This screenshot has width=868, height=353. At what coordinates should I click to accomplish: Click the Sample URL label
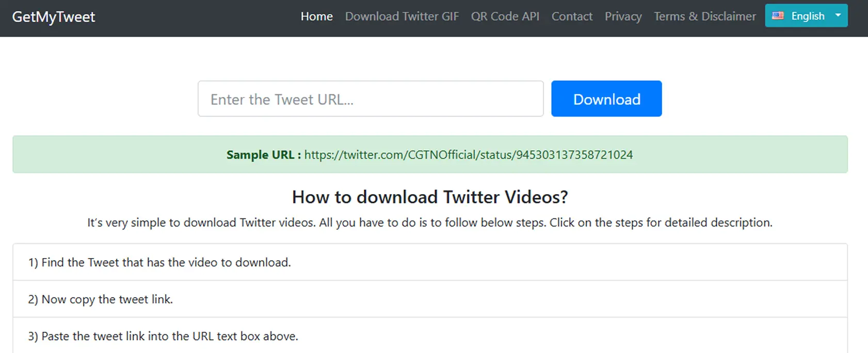(x=263, y=155)
